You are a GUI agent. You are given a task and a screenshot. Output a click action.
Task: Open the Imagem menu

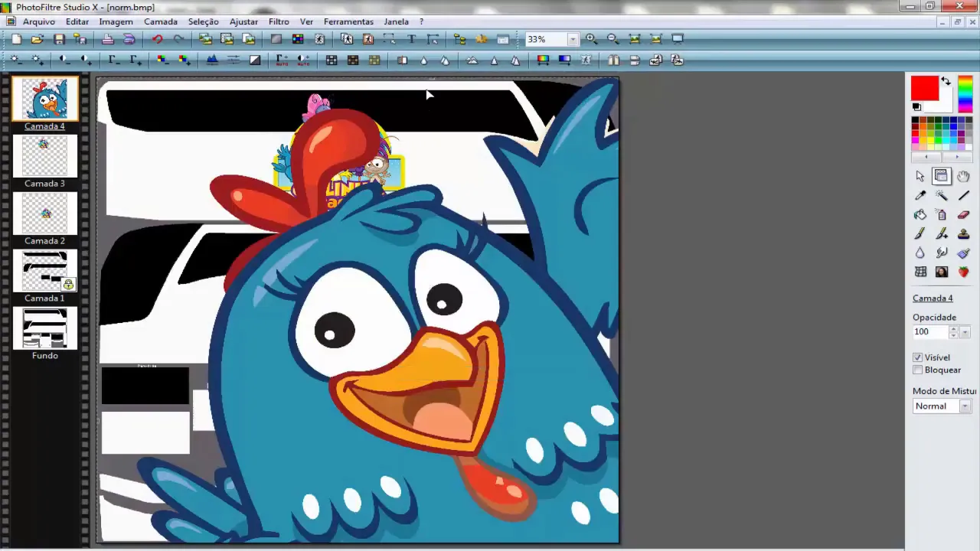pos(116,21)
